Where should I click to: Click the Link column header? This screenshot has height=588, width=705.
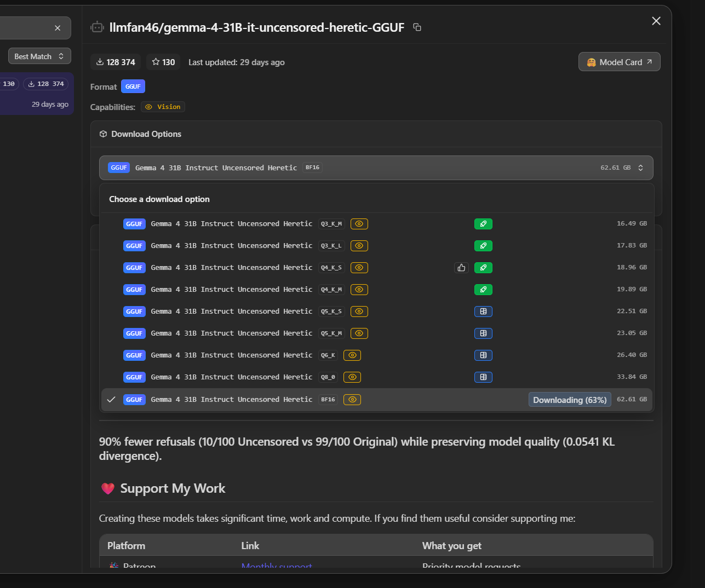tap(250, 546)
